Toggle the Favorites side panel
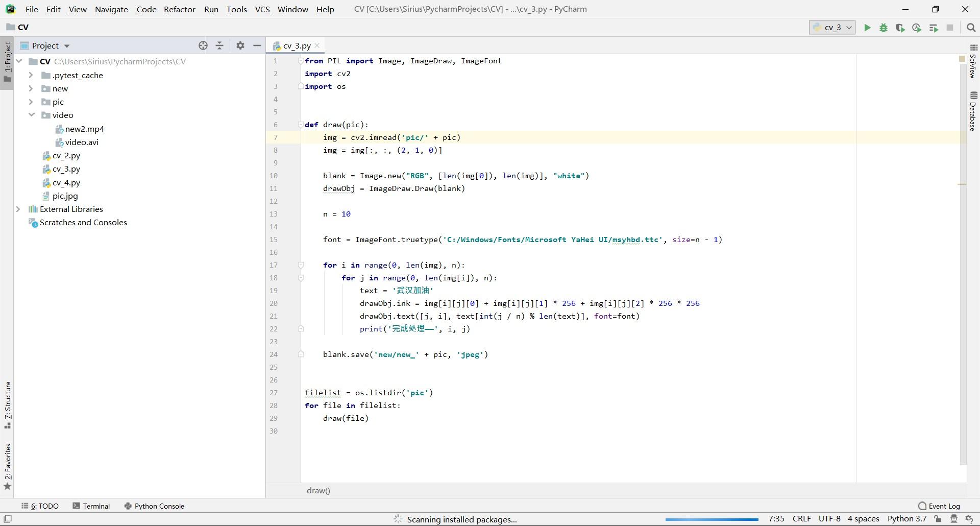The width and height of the screenshot is (980, 526). click(8, 466)
